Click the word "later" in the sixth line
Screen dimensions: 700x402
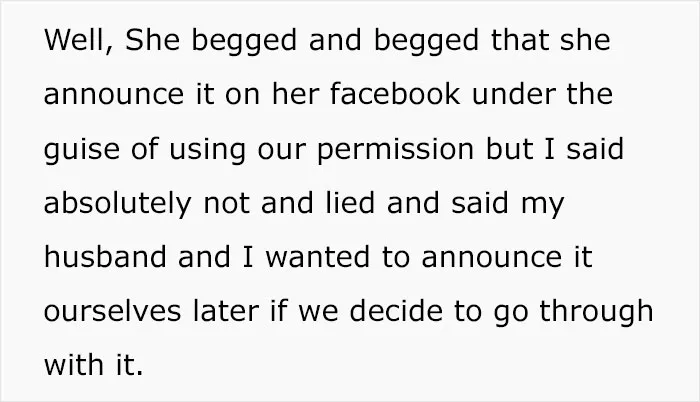click(x=226, y=311)
